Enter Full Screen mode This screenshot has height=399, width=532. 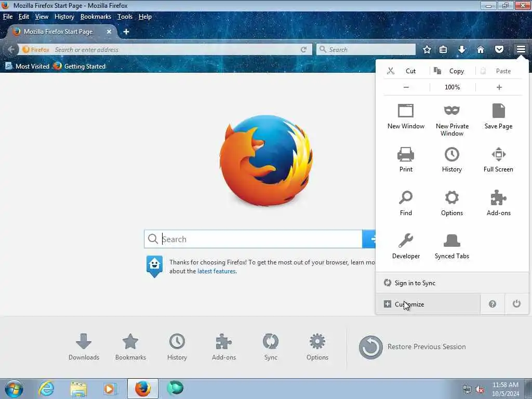point(498,160)
